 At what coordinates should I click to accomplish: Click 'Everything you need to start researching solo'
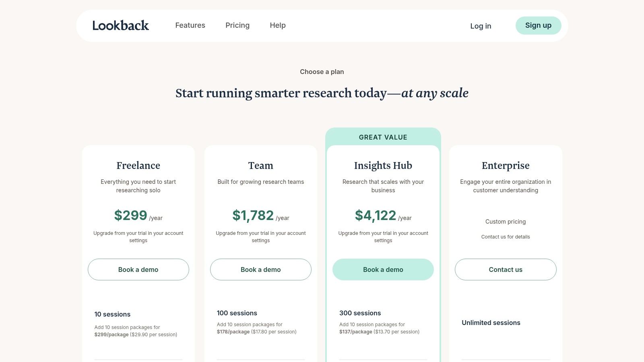pyautogui.click(x=138, y=186)
